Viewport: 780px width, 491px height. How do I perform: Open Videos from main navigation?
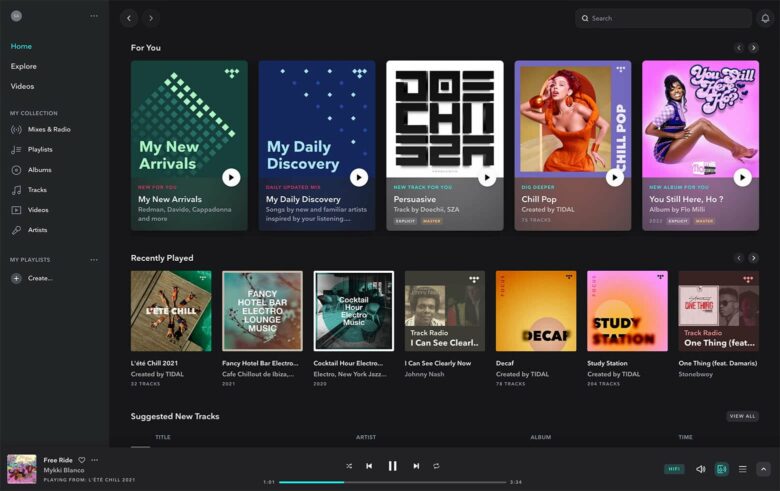[22, 86]
